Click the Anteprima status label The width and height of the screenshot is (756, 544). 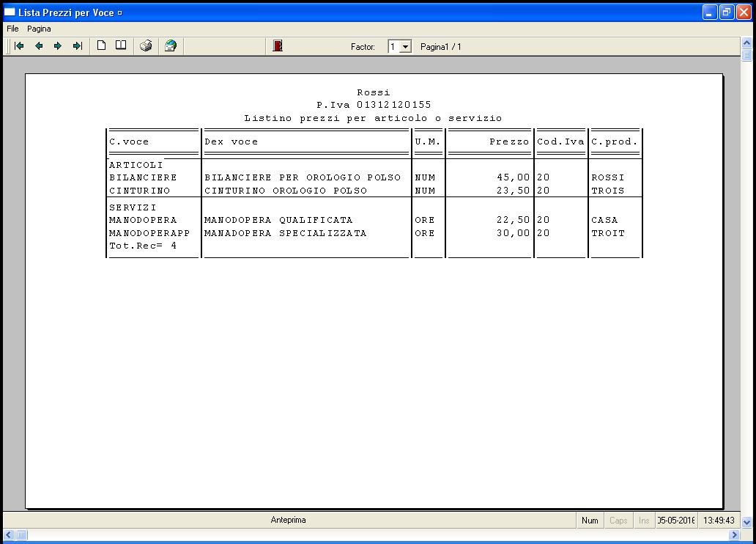coord(289,520)
